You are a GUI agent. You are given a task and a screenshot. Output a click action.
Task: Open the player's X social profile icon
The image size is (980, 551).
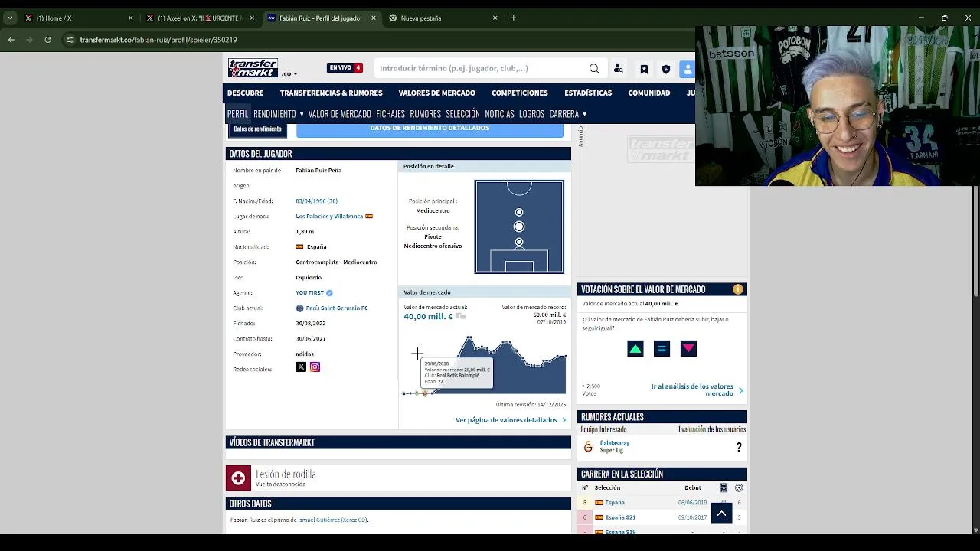point(301,367)
